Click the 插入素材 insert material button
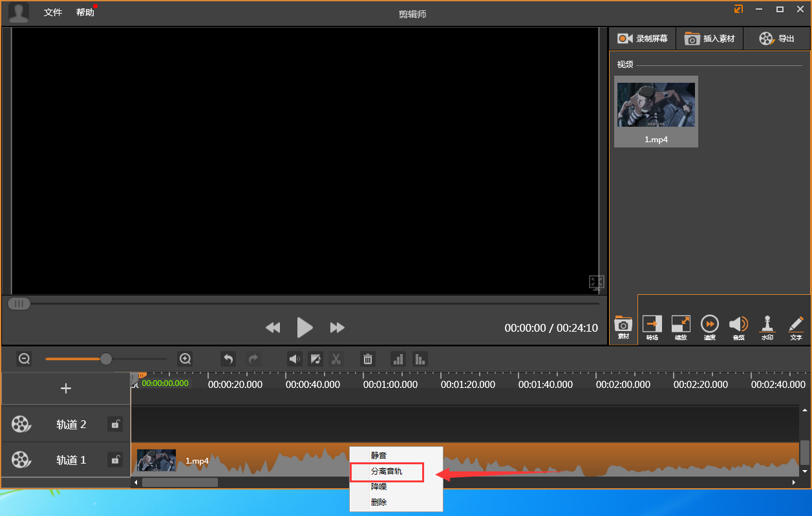This screenshot has width=812, height=516. coord(710,39)
